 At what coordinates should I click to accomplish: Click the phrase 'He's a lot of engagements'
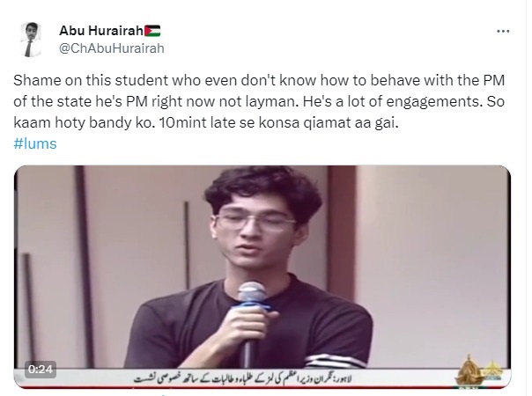(x=392, y=102)
